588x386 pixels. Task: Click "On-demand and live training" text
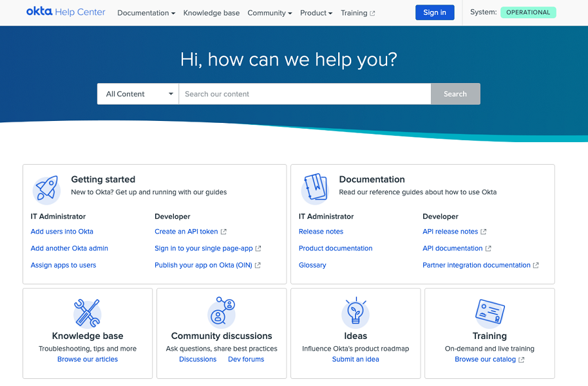pos(489,349)
